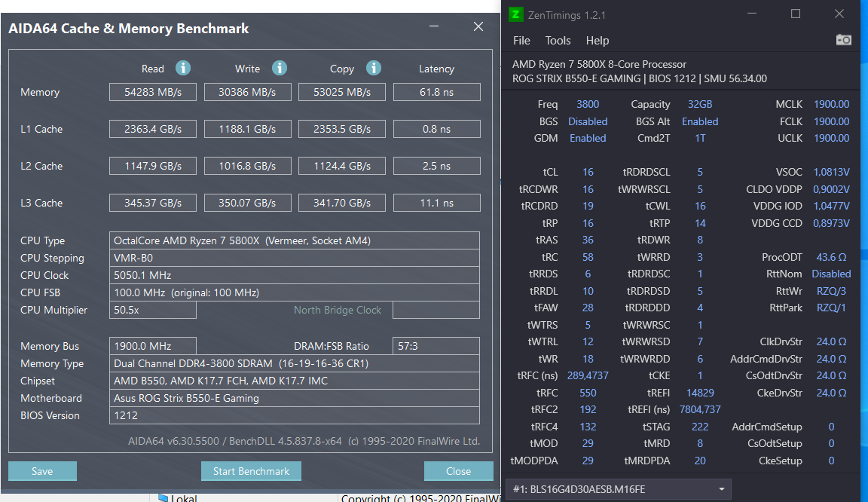Open the File menu in ZenTimings
Screen dimensions: 868x502
pyautogui.click(x=521, y=41)
